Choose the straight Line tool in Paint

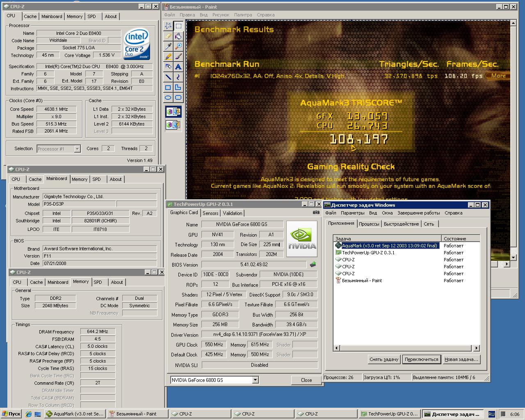tap(168, 77)
